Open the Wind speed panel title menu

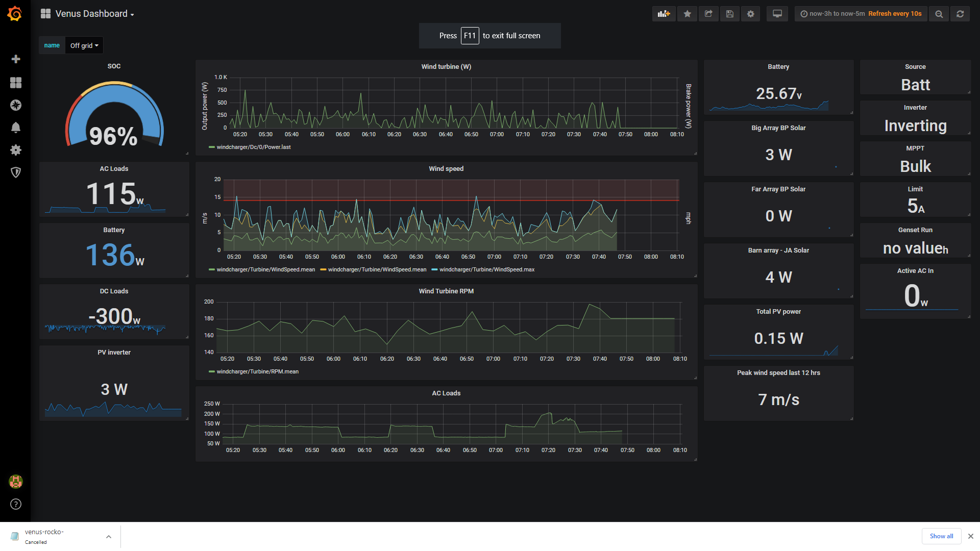(x=446, y=169)
